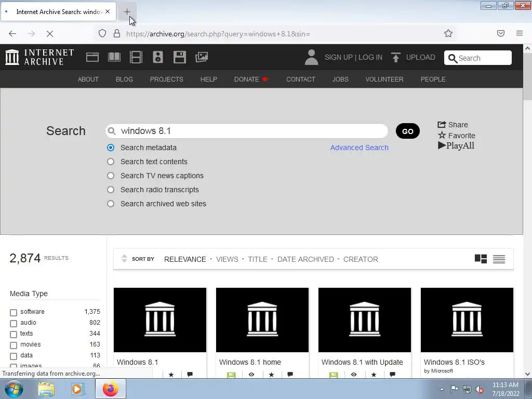Click the upload arrow icon
Image resolution: width=532 pixels, height=399 pixels.
[395, 57]
